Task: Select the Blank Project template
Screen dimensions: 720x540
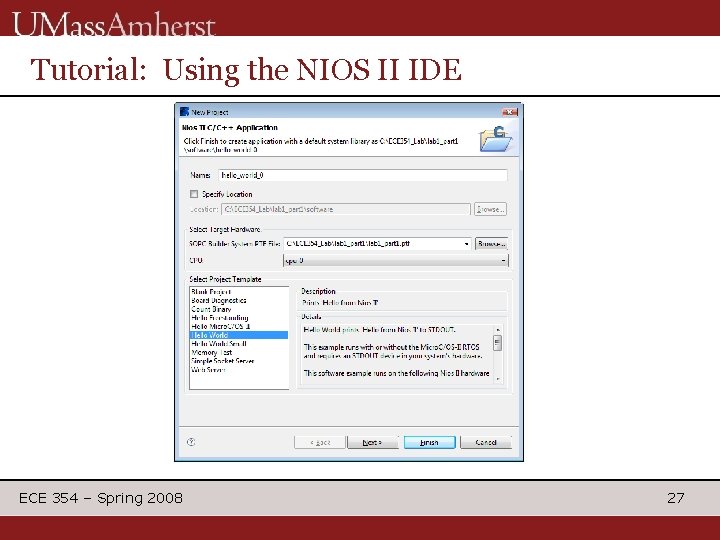Action: coord(239,292)
